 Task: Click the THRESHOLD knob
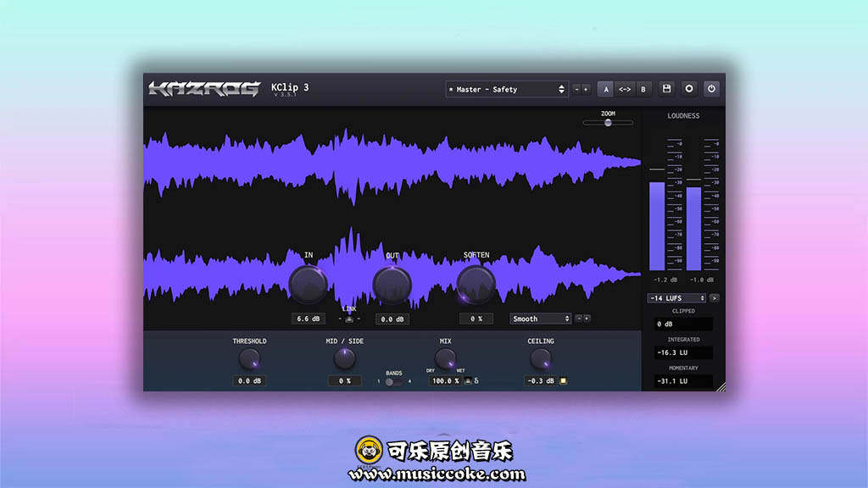[250, 359]
